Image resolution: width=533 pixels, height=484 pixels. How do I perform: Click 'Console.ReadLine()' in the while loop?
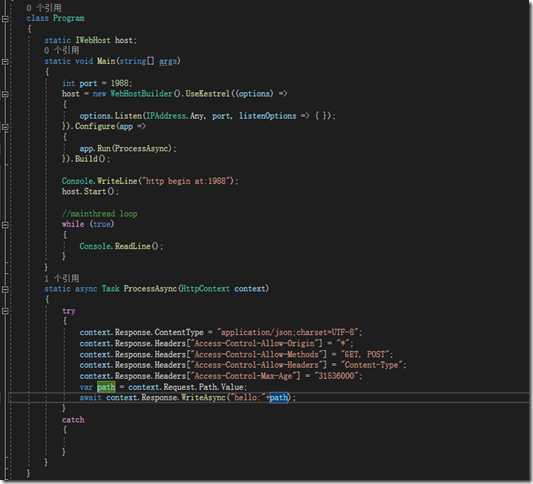121,246
